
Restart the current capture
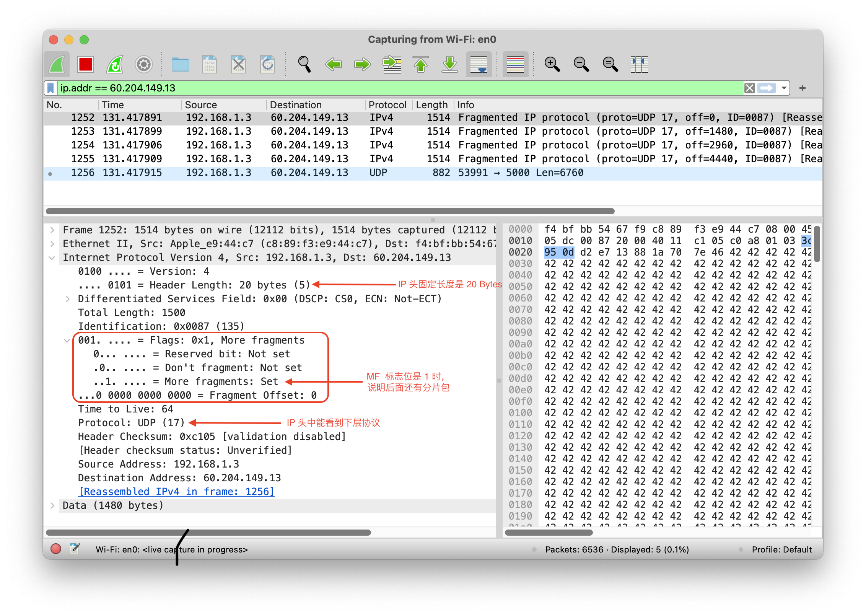coord(115,64)
